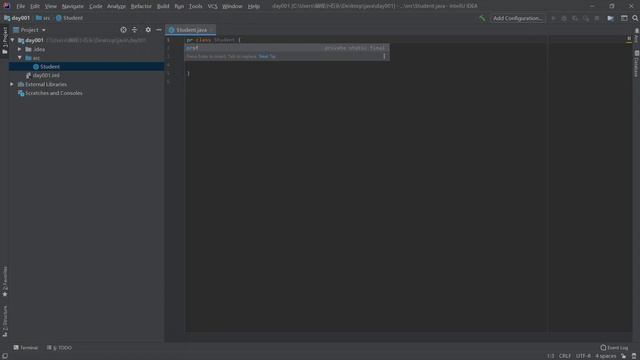Select the Student.java editor tab
The height and width of the screenshot is (360, 640).
191,30
